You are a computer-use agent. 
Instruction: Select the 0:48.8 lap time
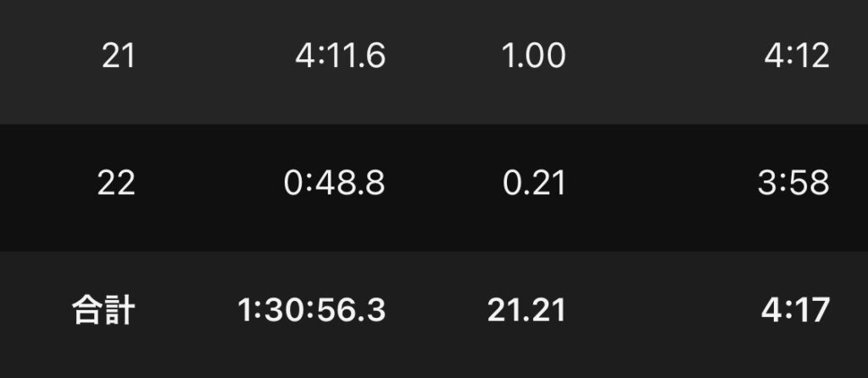tap(334, 183)
